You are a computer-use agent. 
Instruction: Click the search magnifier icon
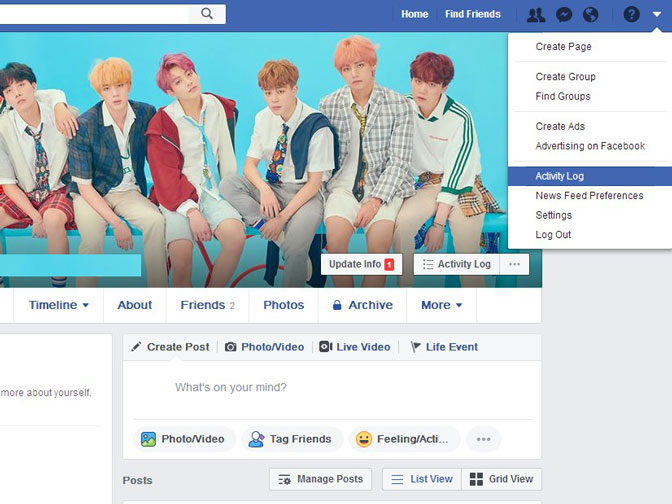207,14
